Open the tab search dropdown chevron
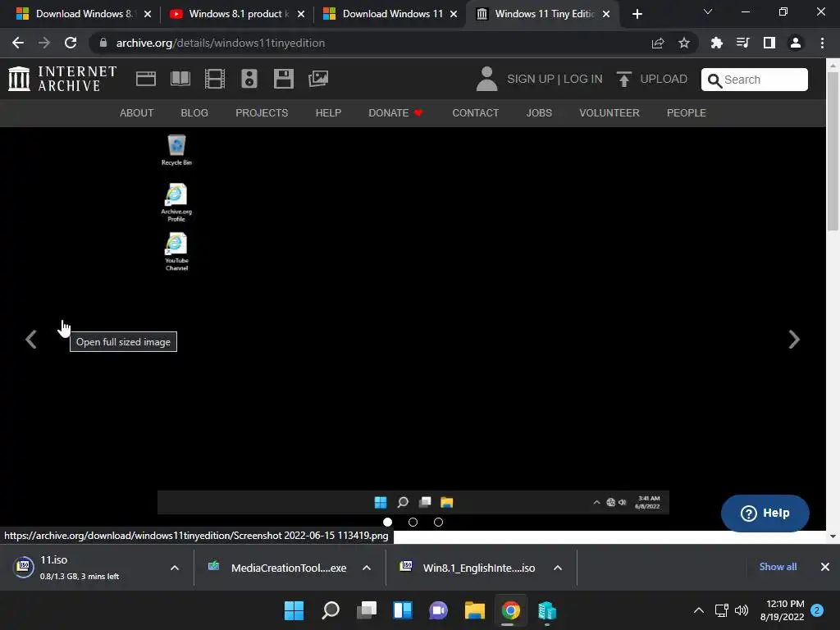This screenshot has width=840, height=630. (x=708, y=11)
